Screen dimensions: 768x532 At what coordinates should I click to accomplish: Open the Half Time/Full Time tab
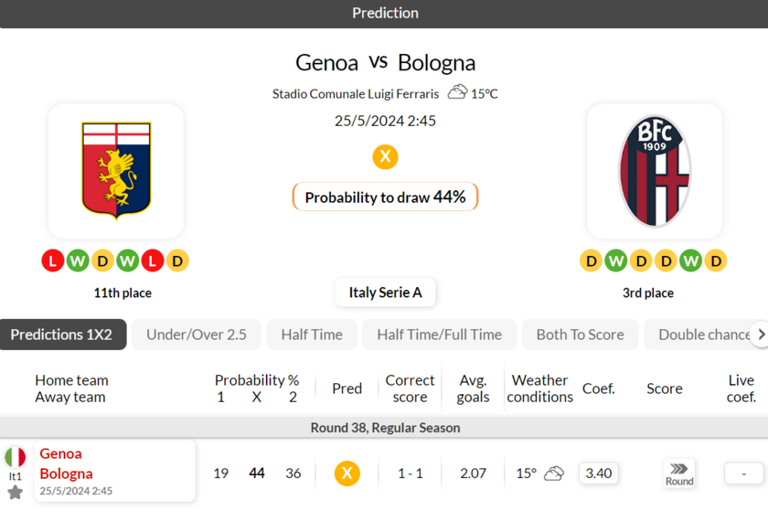[440, 335]
